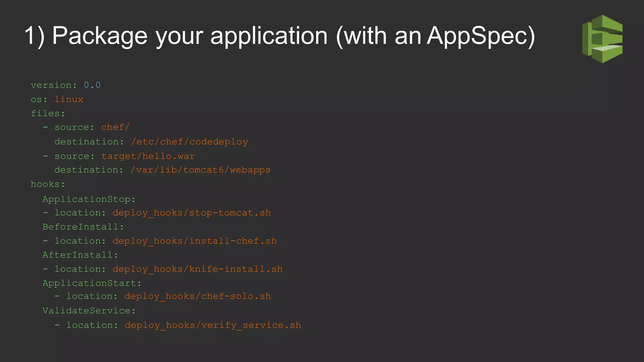Click 'deploy_hooks/verify_service.sh' script path
This screenshot has height=362, width=644.
pyautogui.click(x=213, y=325)
